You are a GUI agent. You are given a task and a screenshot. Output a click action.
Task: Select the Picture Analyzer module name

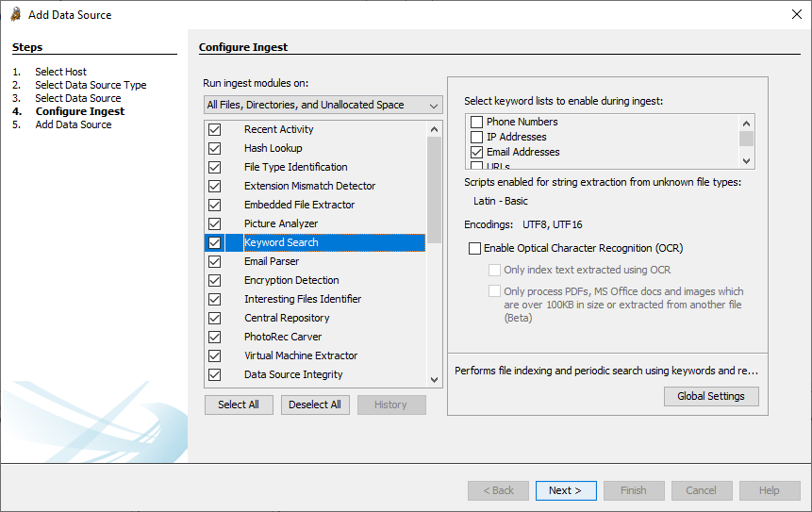(281, 223)
